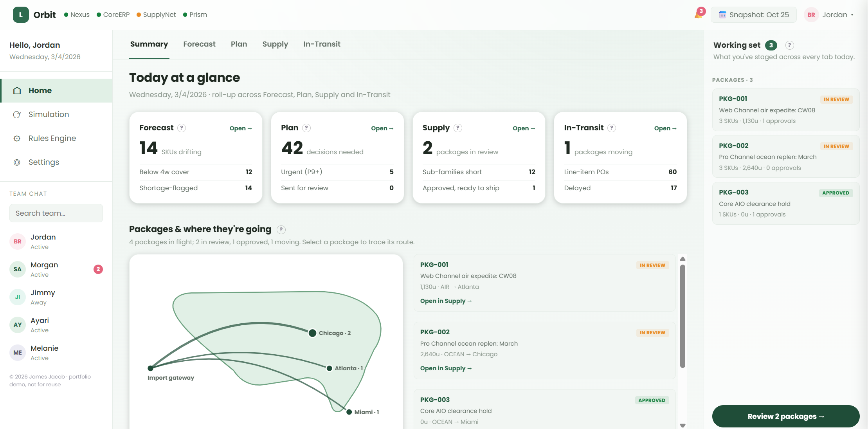The width and height of the screenshot is (868, 429).
Task: Select PKG-001 card in Working set
Action: click(x=786, y=110)
